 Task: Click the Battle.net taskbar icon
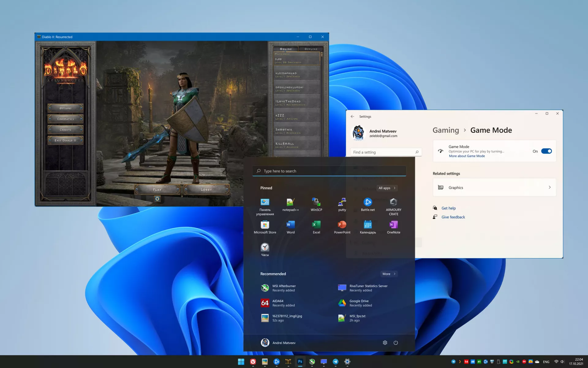[x=277, y=362]
